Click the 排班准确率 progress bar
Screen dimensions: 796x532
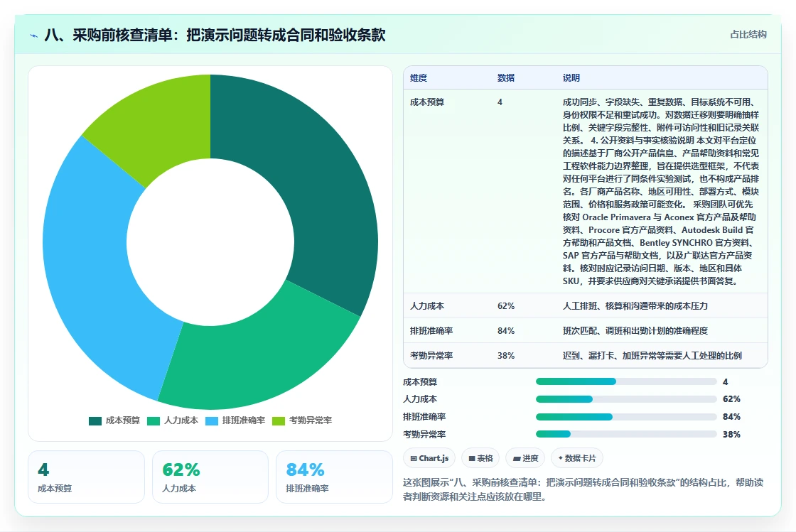point(626,417)
